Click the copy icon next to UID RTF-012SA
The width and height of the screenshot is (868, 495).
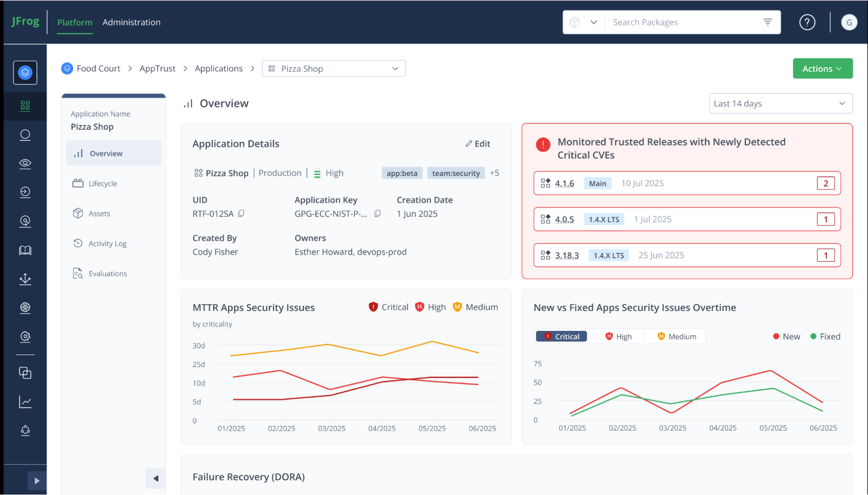coord(241,213)
